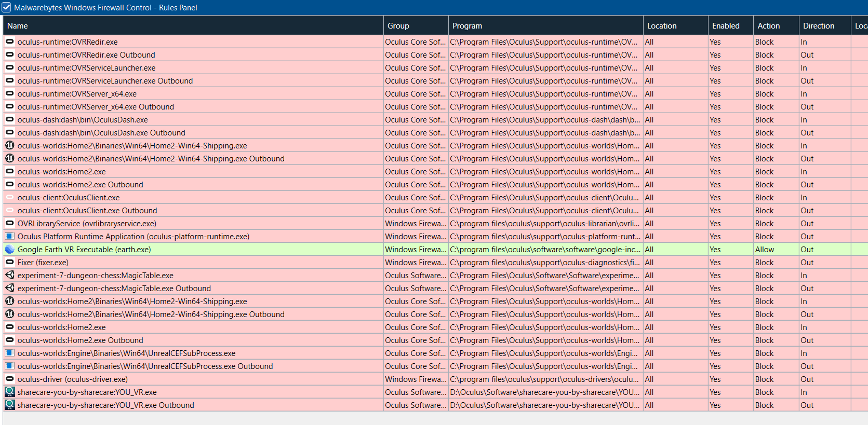This screenshot has width=868, height=425.
Task: Select the Google Earth VR Executable (earth.exe) rule name
Action: (84, 250)
